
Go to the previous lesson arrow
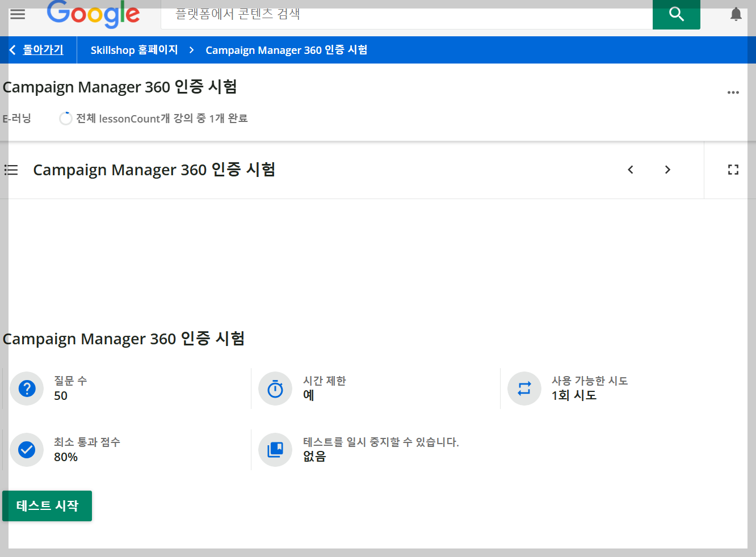click(x=631, y=170)
